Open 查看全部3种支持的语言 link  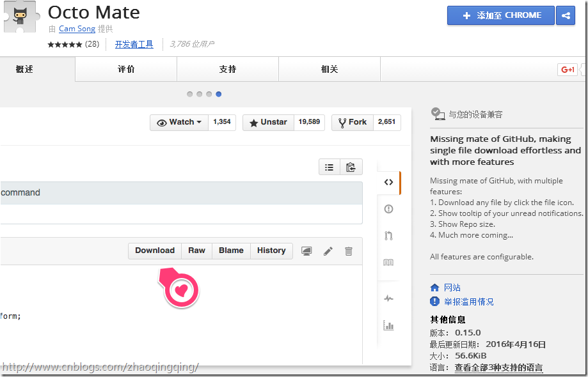[x=499, y=367]
